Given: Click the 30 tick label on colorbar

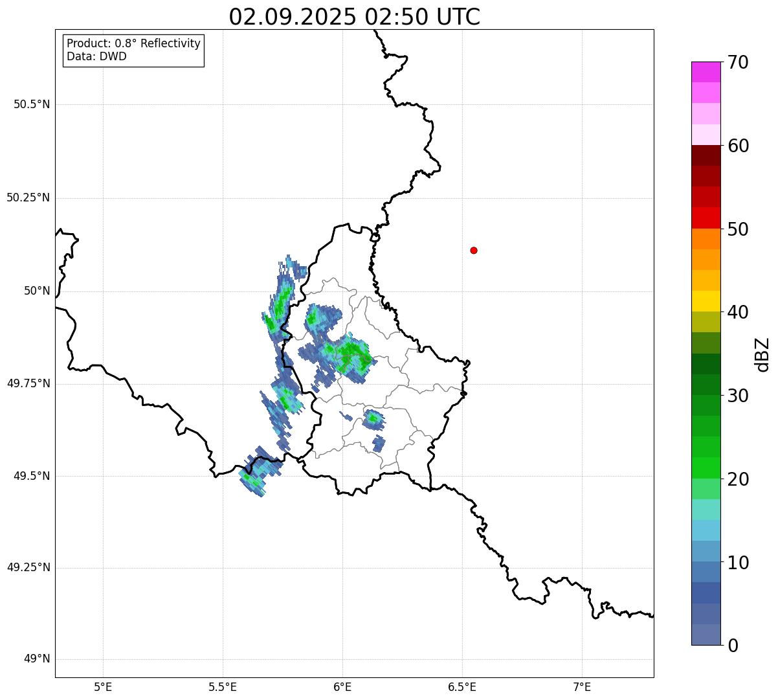Looking at the screenshot, I should [738, 396].
